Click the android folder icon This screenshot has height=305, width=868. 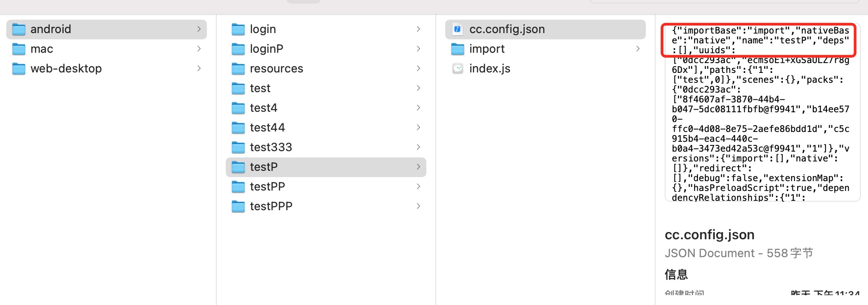[x=19, y=30]
